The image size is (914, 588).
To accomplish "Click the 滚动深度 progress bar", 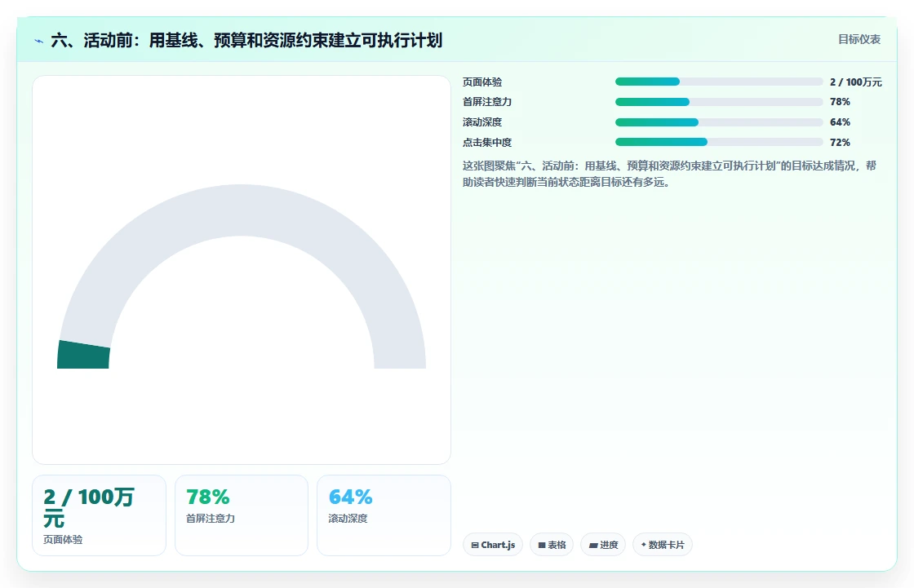I will click(x=719, y=122).
